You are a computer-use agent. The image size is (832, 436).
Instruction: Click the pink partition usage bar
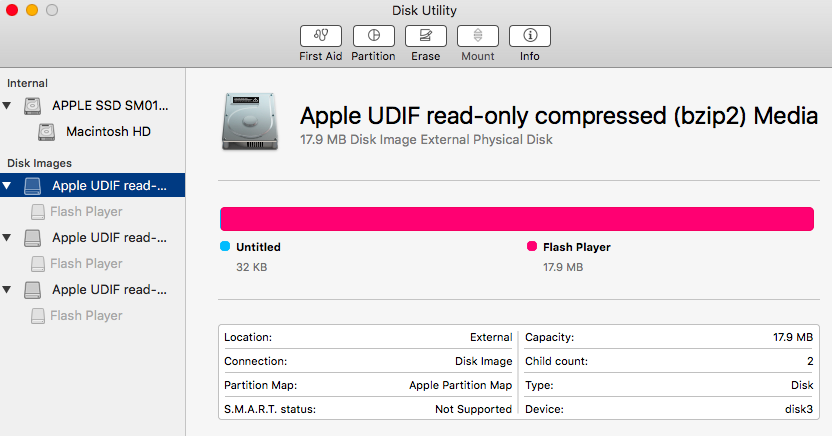517,219
